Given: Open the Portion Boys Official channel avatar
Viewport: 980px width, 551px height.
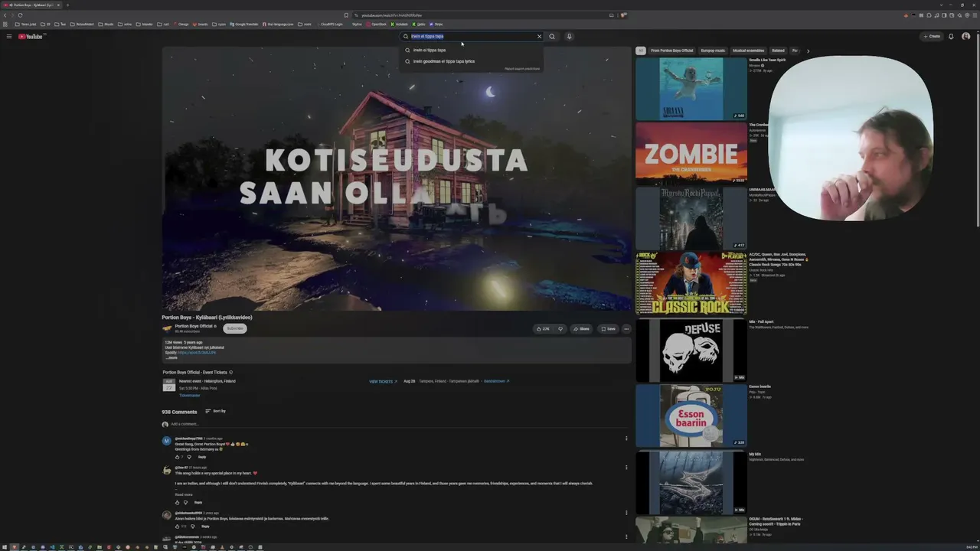Looking at the screenshot, I should pos(167,328).
